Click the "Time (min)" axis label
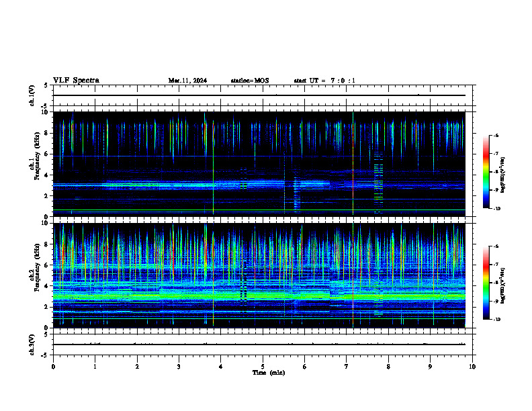The image size is (532, 411). (269, 373)
